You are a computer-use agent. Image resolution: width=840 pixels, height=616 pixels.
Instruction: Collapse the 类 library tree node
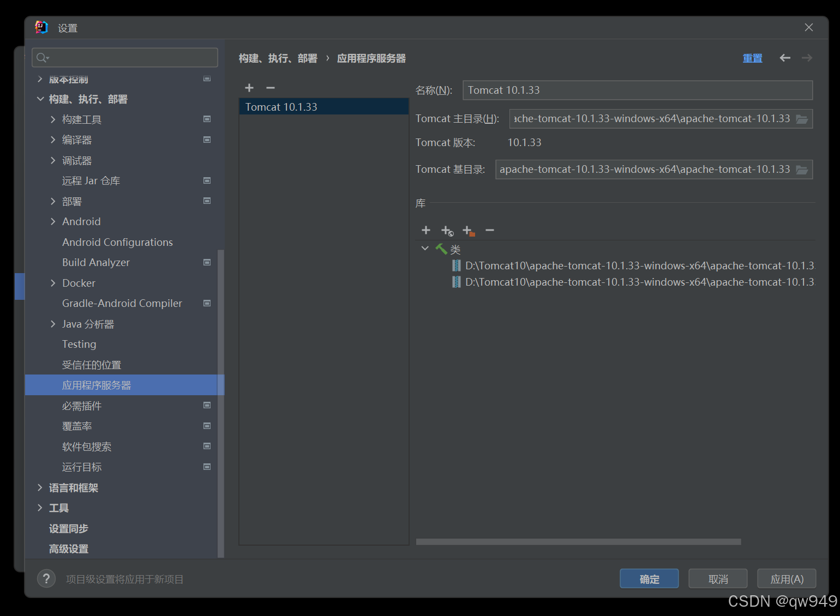click(x=425, y=249)
